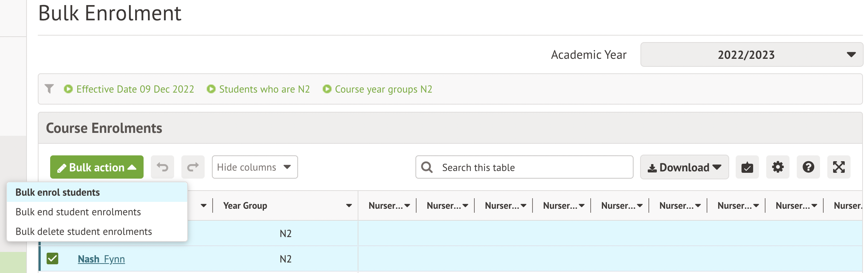Select Bulk enrol students menu item
This screenshot has width=868, height=273.
coord(58,192)
